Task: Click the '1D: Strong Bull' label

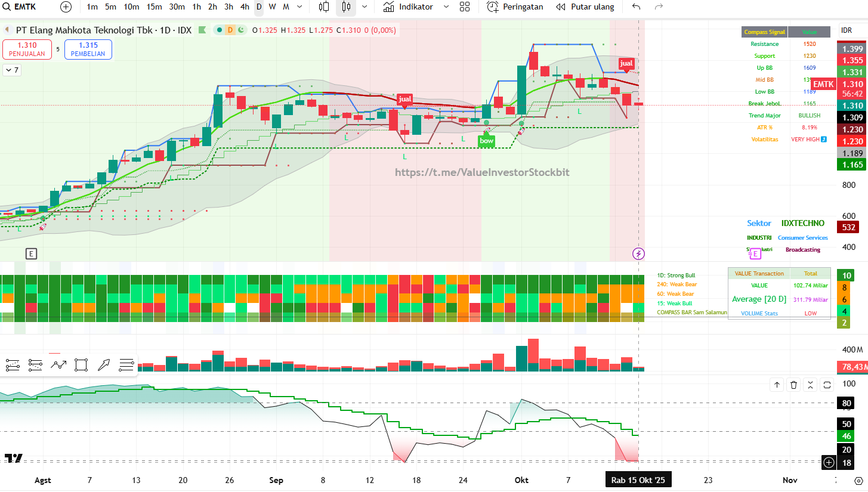Action: [x=677, y=276]
